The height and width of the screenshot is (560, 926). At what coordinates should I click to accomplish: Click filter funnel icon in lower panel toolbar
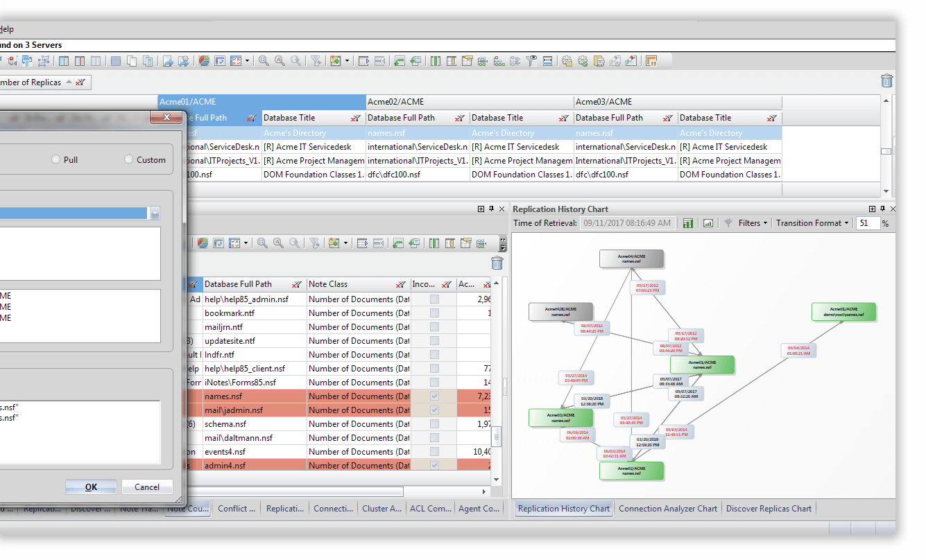(314, 243)
